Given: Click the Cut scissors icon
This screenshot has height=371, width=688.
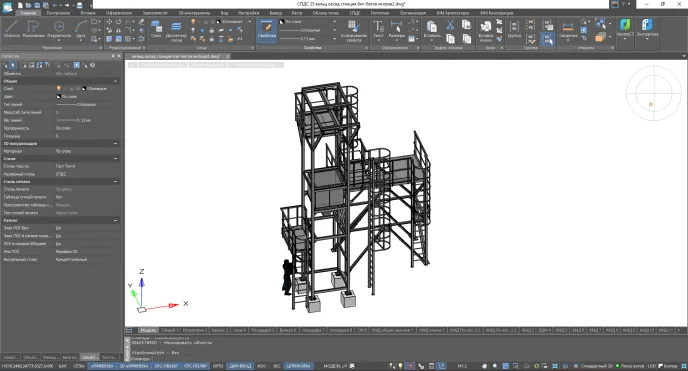Looking at the screenshot, I should click(450, 25).
